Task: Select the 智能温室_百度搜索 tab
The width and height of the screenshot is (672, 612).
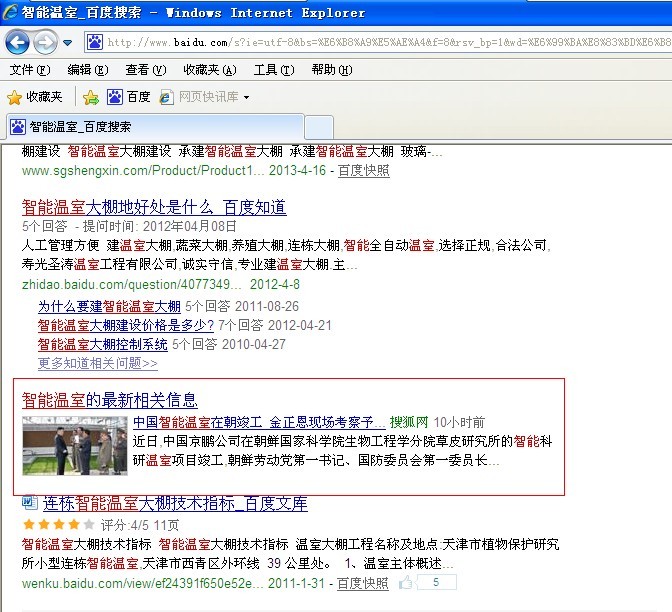Action: (x=155, y=126)
